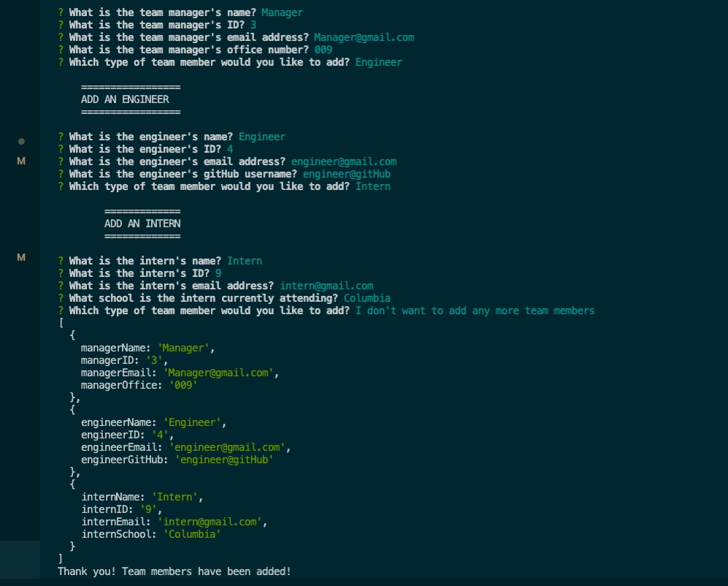Click the Columbia school answer text

[367, 298]
